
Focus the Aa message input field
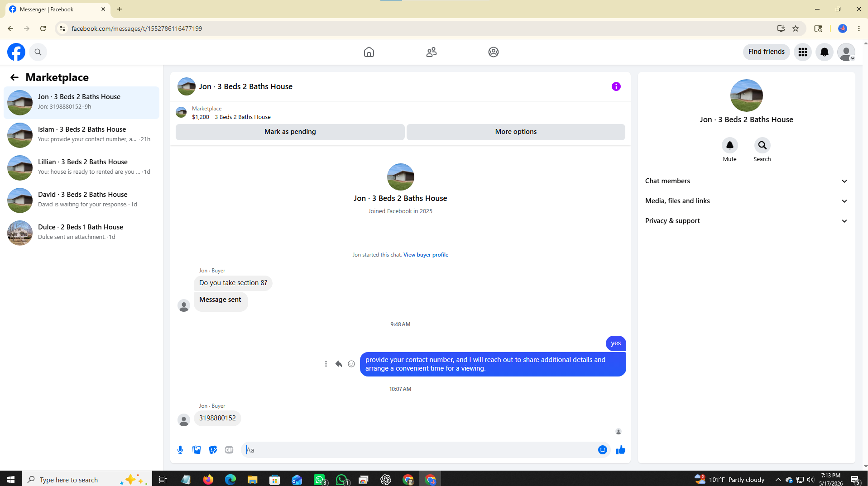pos(419,450)
